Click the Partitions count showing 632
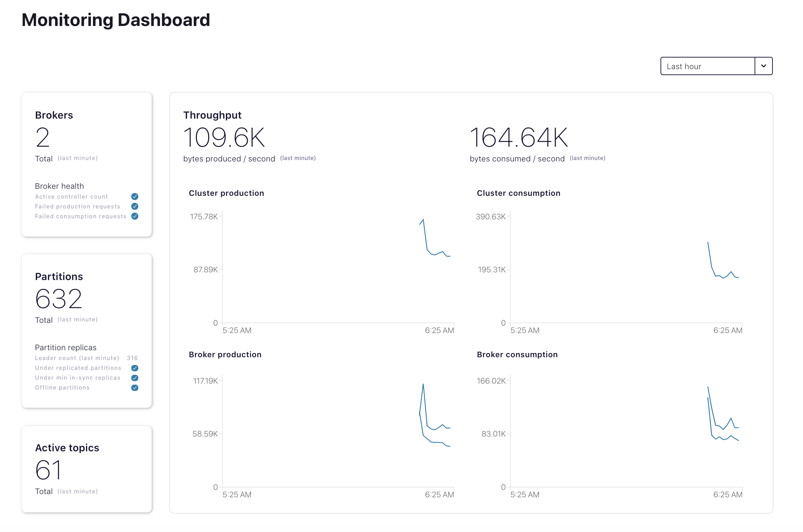This screenshot has height=532, width=803. click(59, 299)
